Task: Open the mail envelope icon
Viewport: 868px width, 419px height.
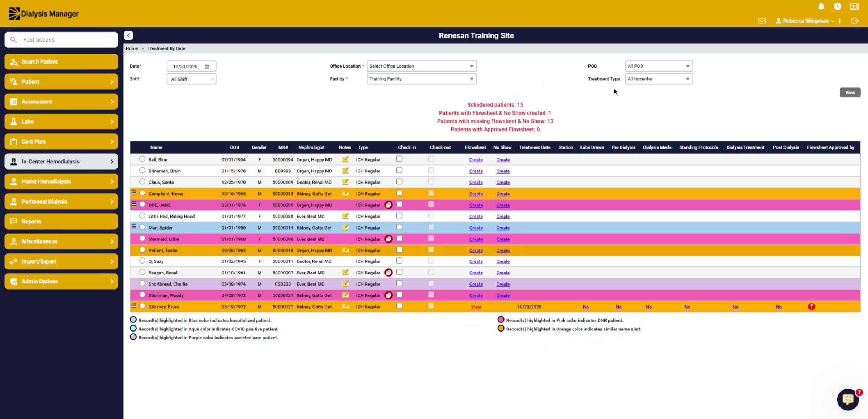Action: pyautogui.click(x=762, y=21)
